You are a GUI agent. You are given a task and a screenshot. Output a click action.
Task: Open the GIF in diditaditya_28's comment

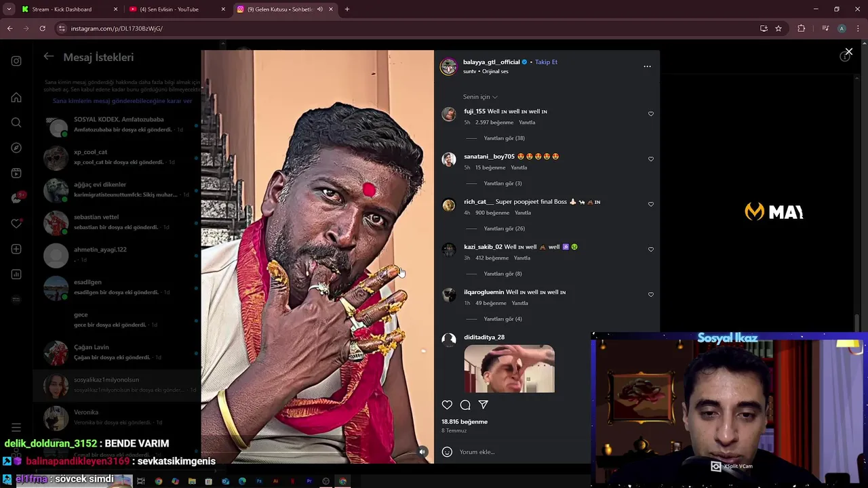[x=509, y=369]
